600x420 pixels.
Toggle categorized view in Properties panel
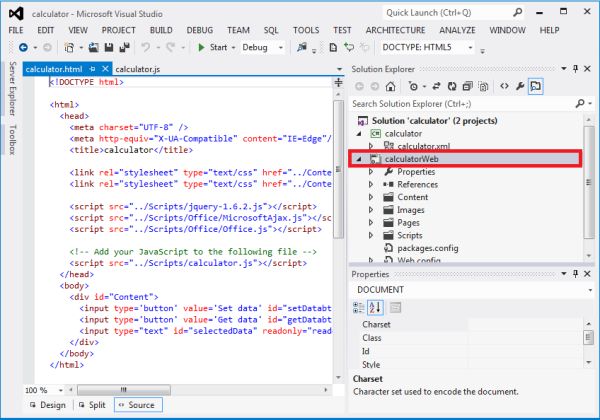(x=360, y=307)
